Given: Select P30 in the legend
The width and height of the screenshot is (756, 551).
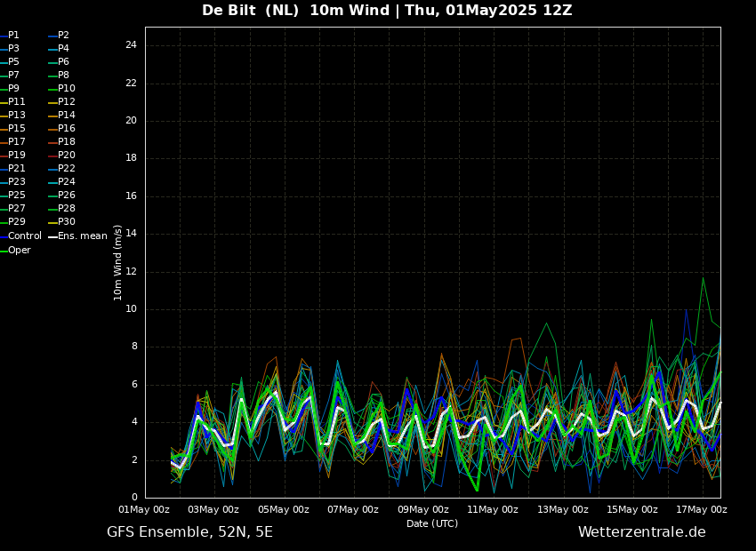Looking at the screenshot, I should tap(66, 222).
